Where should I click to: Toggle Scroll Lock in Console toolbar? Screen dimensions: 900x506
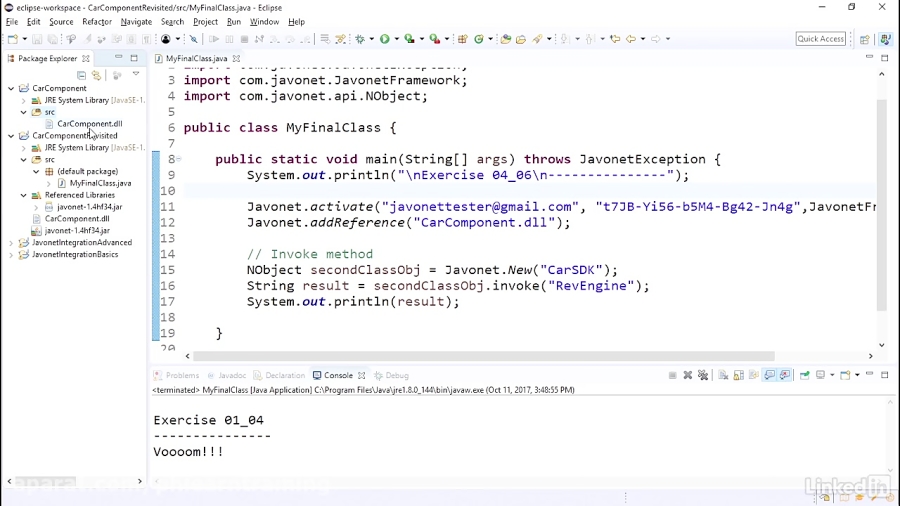tap(738, 376)
